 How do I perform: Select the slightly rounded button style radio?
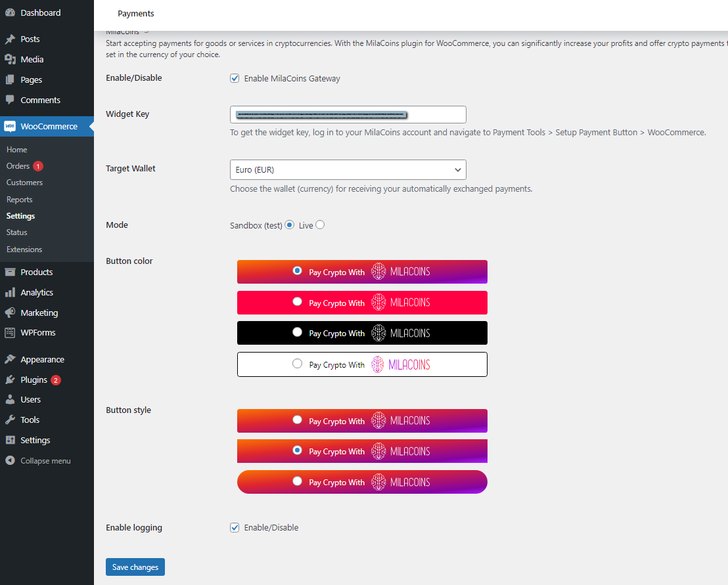coord(297,420)
